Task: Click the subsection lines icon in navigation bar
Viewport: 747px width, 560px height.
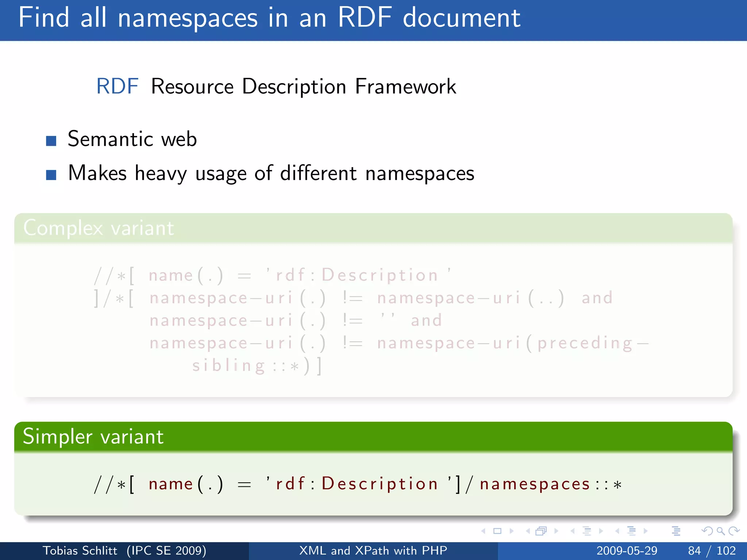Action: tap(587, 531)
